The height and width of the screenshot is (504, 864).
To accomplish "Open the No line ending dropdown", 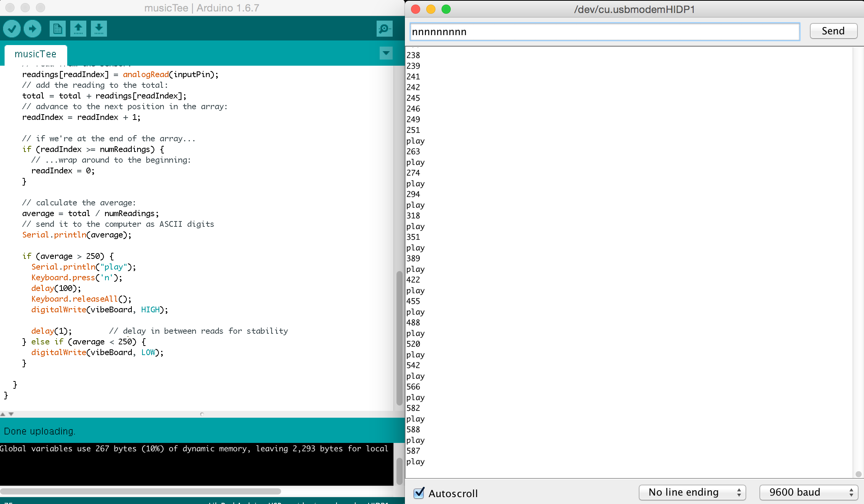I will 692,492.
